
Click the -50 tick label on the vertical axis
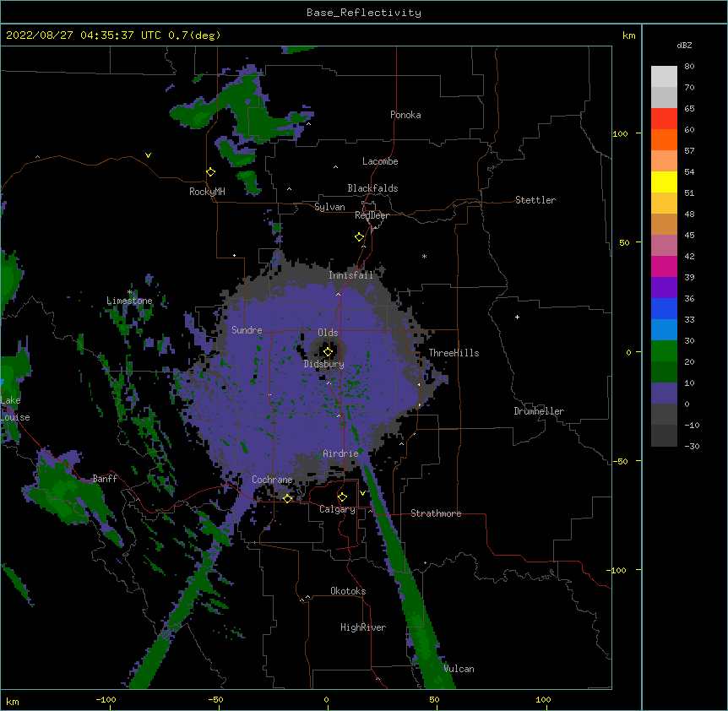(x=620, y=461)
